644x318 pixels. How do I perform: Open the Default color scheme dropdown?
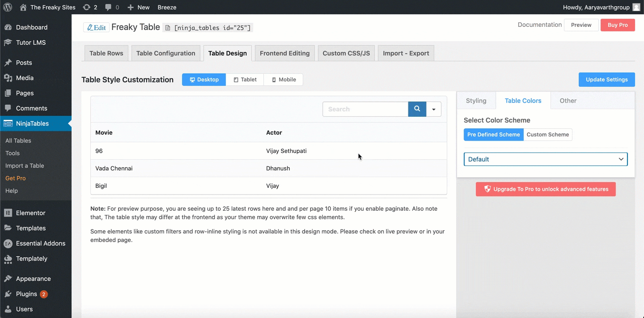click(x=546, y=159)
